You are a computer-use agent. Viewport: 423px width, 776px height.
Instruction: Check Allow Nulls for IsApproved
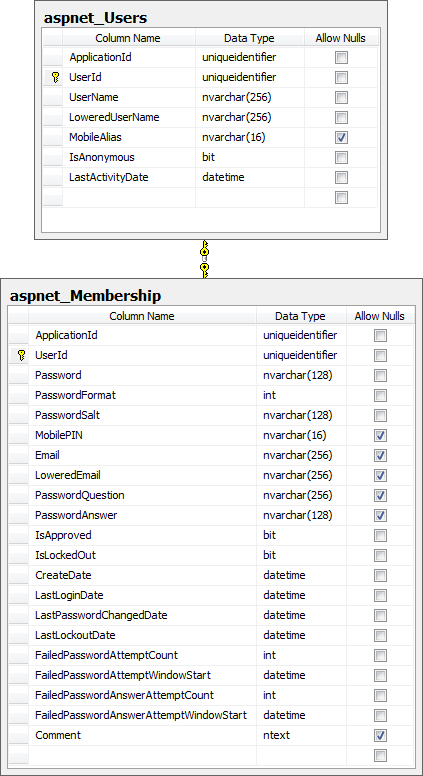pos(380,535)
